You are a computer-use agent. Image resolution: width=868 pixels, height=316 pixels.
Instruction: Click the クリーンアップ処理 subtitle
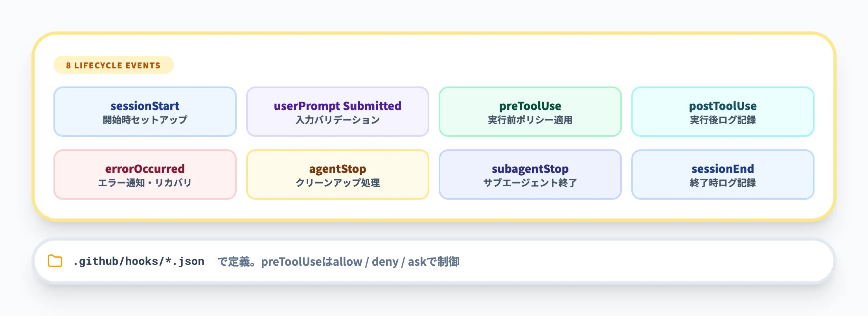tap(337, 183)
